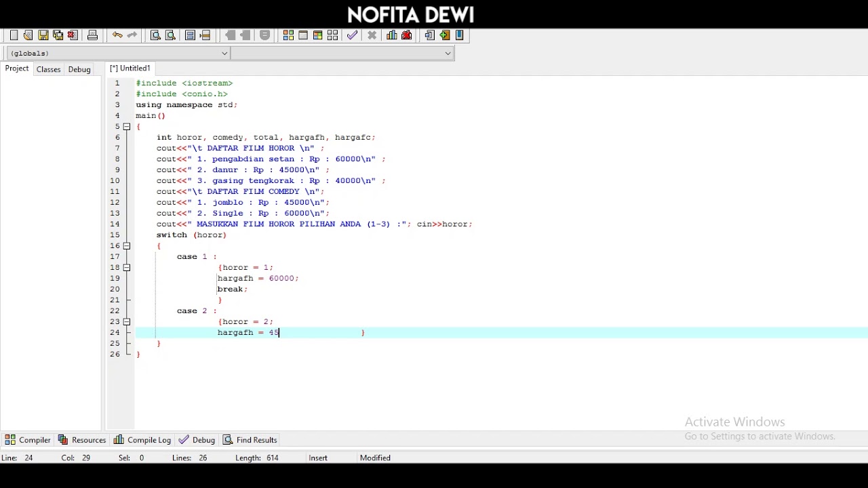This screenshot has height=488, width=868.
Task: Open the Compile Log bottom tab
Action: point(142,440)
